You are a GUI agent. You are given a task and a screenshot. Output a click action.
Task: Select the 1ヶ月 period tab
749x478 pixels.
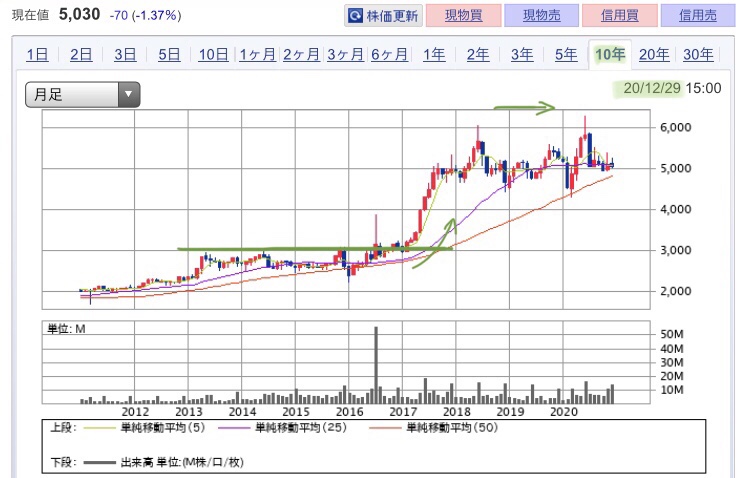257,55
